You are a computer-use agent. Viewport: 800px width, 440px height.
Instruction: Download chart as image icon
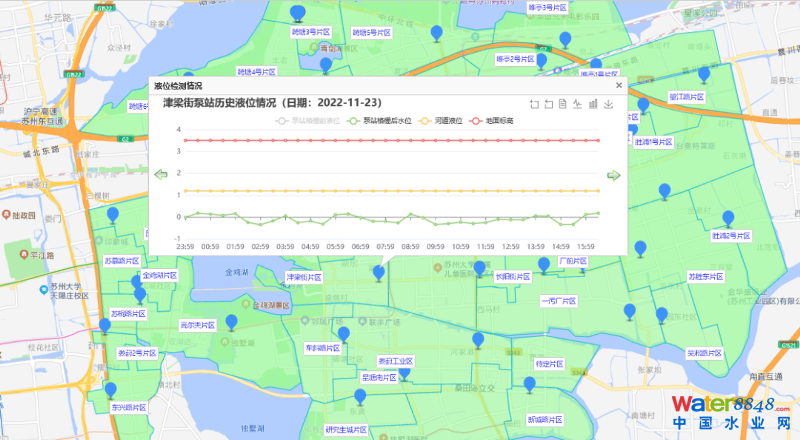pos(608,103)
